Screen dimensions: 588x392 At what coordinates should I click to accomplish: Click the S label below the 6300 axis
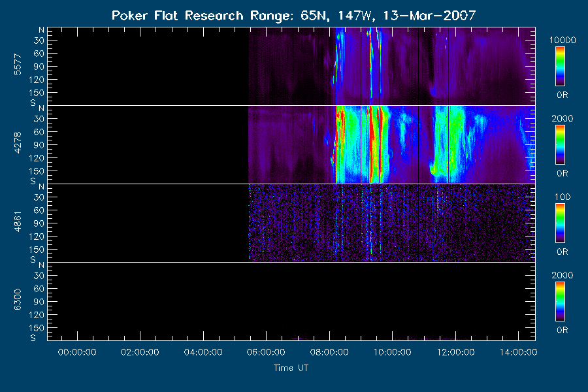pyautogui.click(x=33, y=338)
